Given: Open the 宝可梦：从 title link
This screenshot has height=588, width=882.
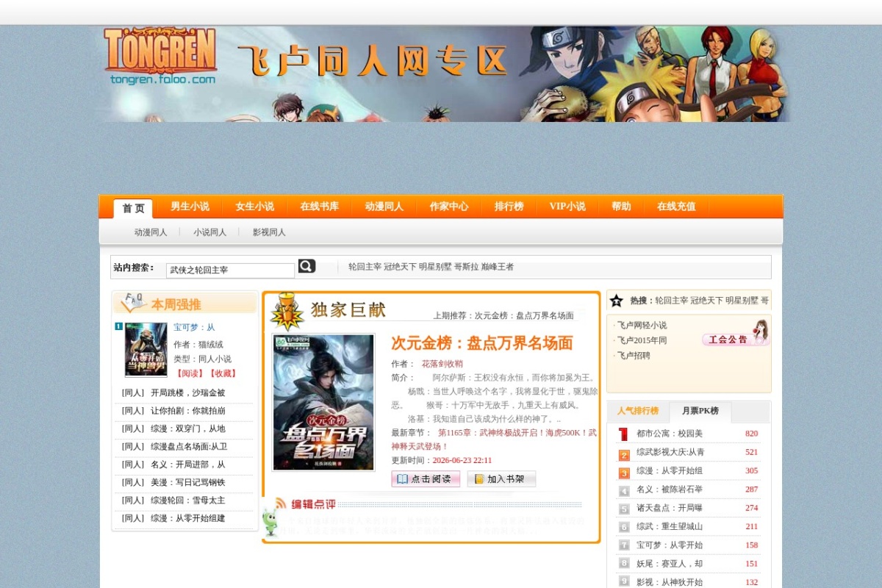Looking at the screenshot, I should click(x=194, y=327).
